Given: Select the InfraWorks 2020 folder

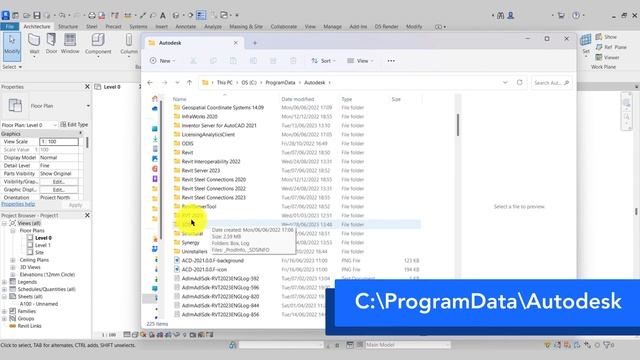Looking at the screenshot, I should [x=200, y=117].
